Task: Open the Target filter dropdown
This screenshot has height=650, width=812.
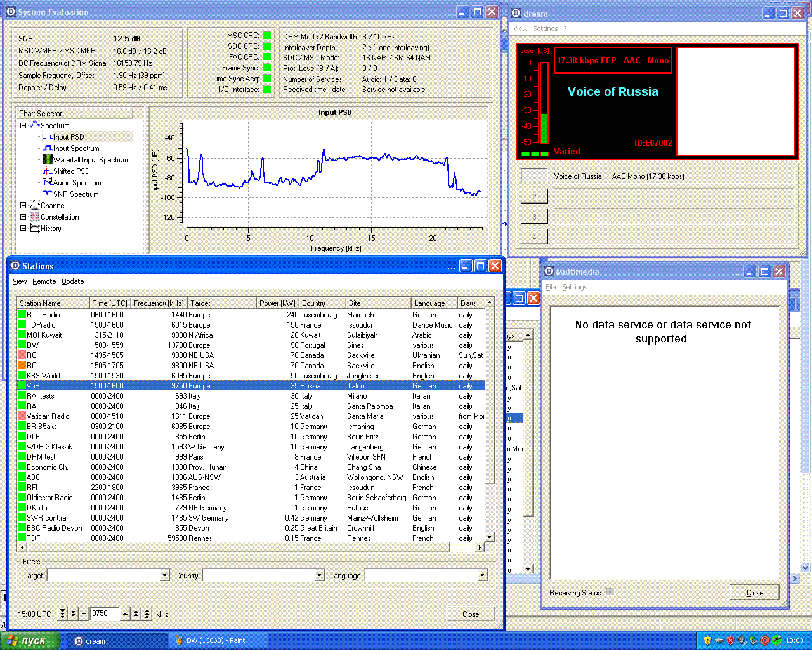Action: pyautogui.click(x=164, y=575)
